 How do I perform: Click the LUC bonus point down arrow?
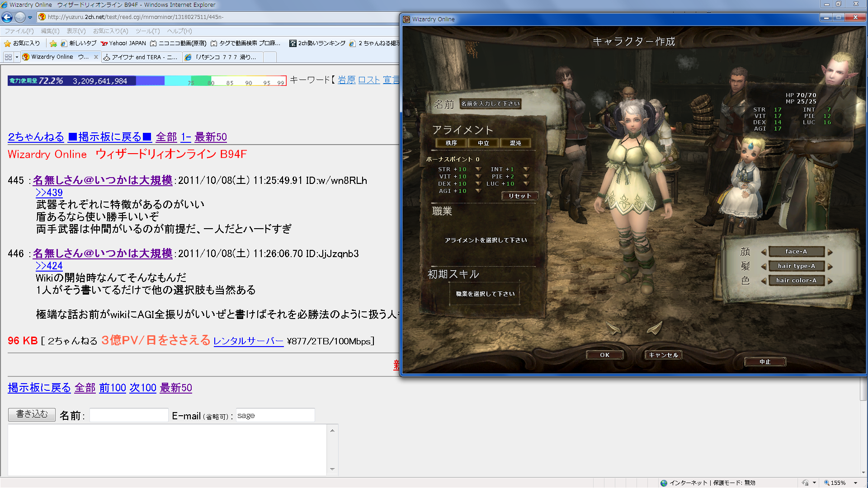[x=526, y=183]
